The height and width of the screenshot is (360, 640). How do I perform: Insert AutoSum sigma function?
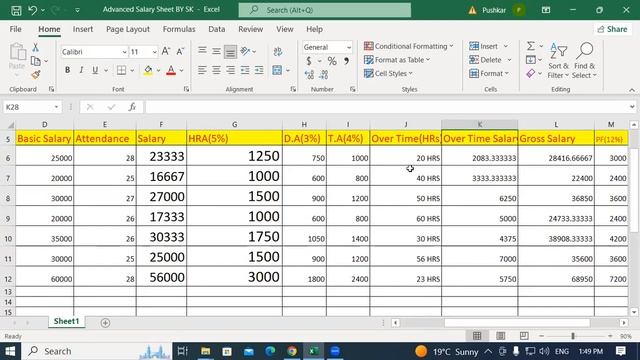pos(531,46)
